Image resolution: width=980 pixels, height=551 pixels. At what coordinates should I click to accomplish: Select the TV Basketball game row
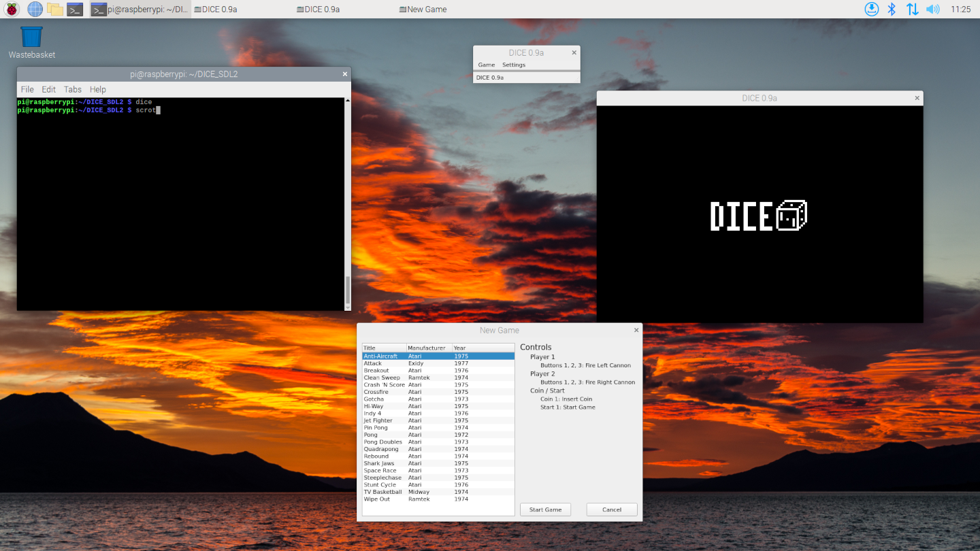[x=438, y=492]
